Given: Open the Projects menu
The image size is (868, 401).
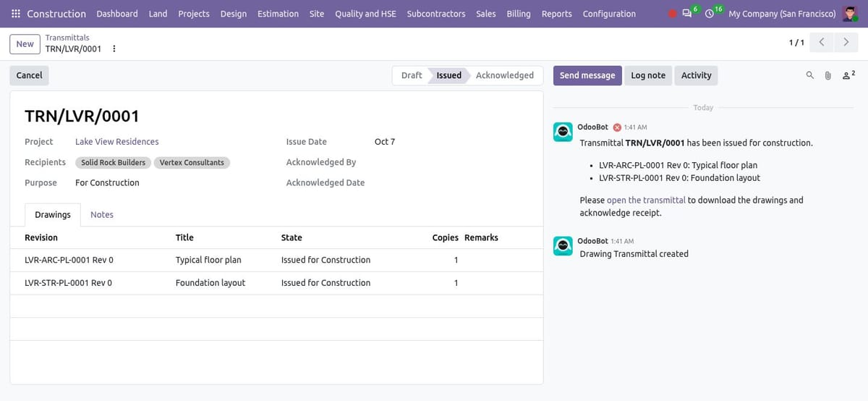Looking at the screenshot, I should pyautogui.click(x=194, y=14).
